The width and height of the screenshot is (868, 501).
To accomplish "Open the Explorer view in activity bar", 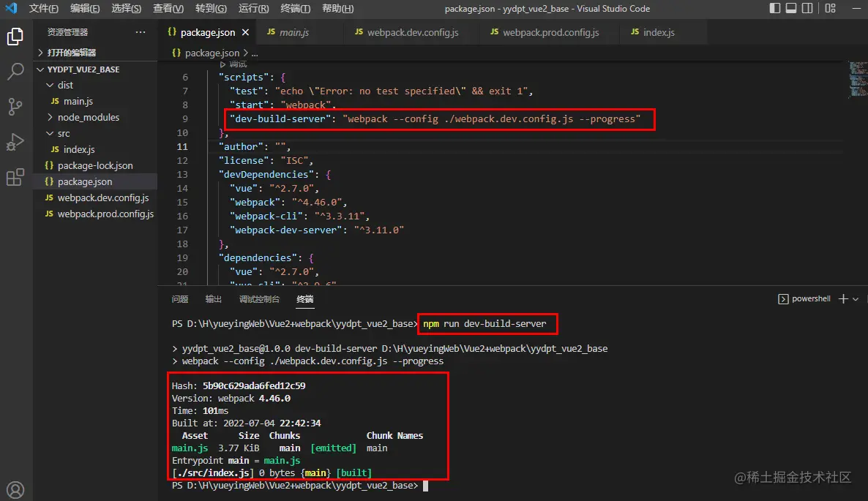I will click(x=15, y=37).
